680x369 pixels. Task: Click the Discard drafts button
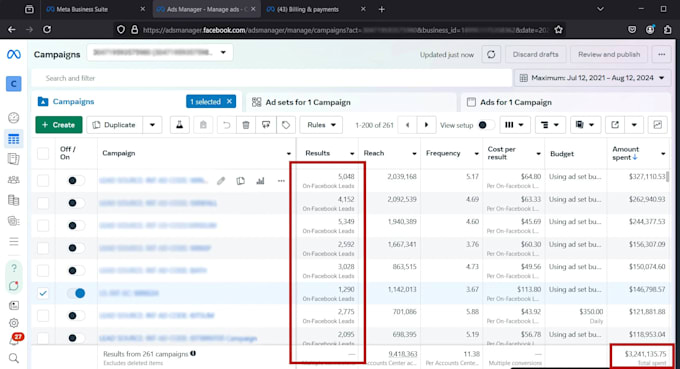(535, 54)
